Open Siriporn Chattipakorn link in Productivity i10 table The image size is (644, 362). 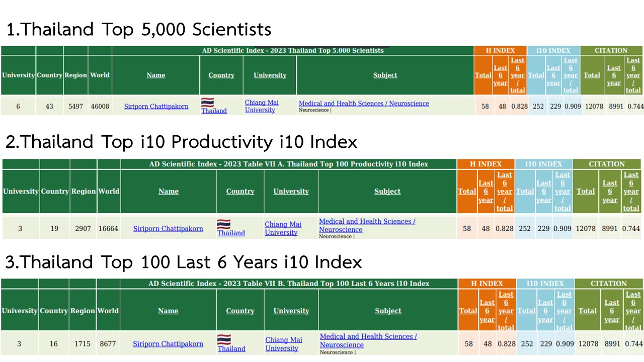[168, 228]
